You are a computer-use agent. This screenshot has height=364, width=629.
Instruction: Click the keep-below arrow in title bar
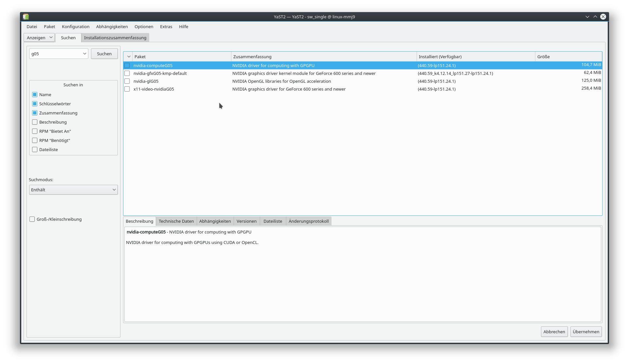(x=587, y=17)
